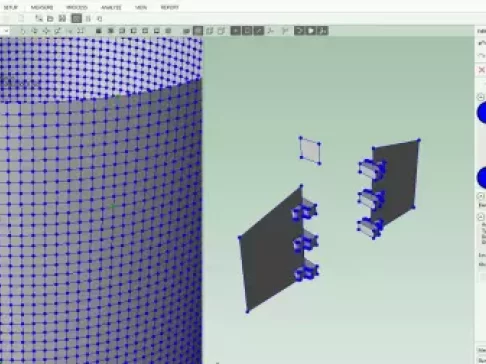Select the first solid black view-cube icon
The image size is (486, 364).
pyautogui.click(x=99, y=31)
